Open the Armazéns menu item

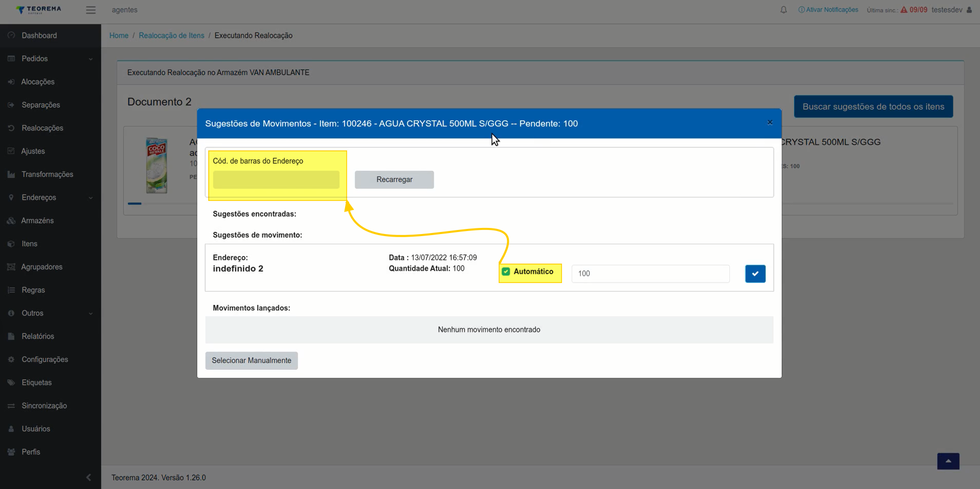tap(51, 221)
